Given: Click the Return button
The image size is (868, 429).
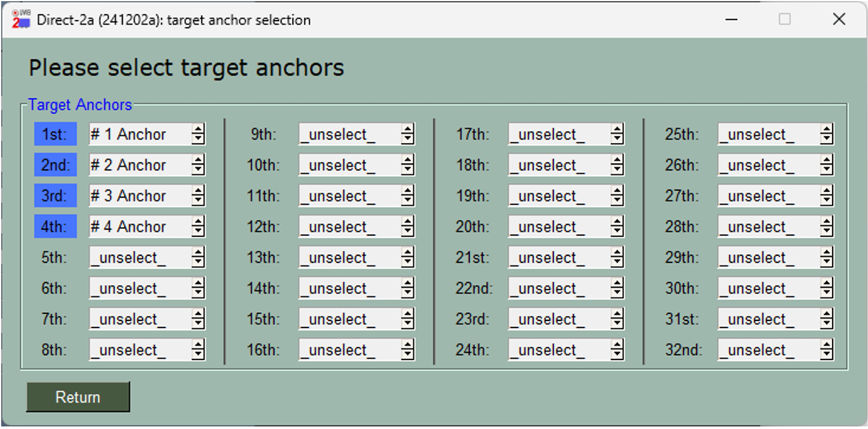Looking at the screenshot, I should tap(78, 397).
